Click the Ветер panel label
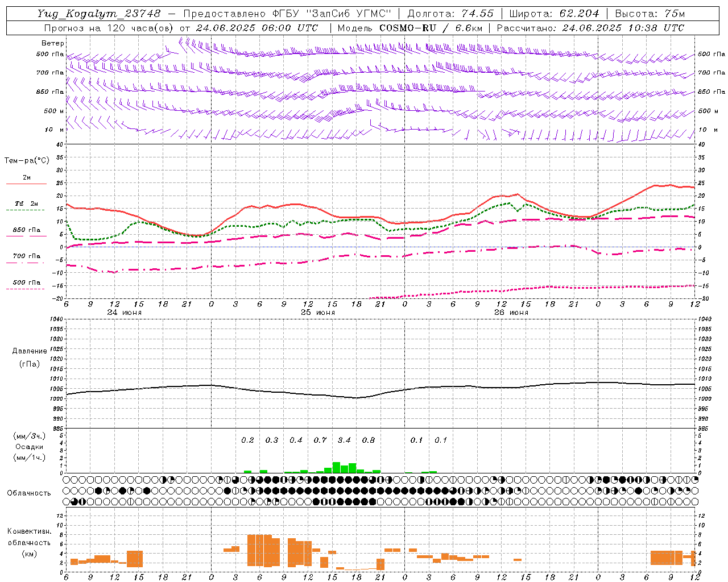Viewport: 728px width, 582px height. click(x=53, y=43)
